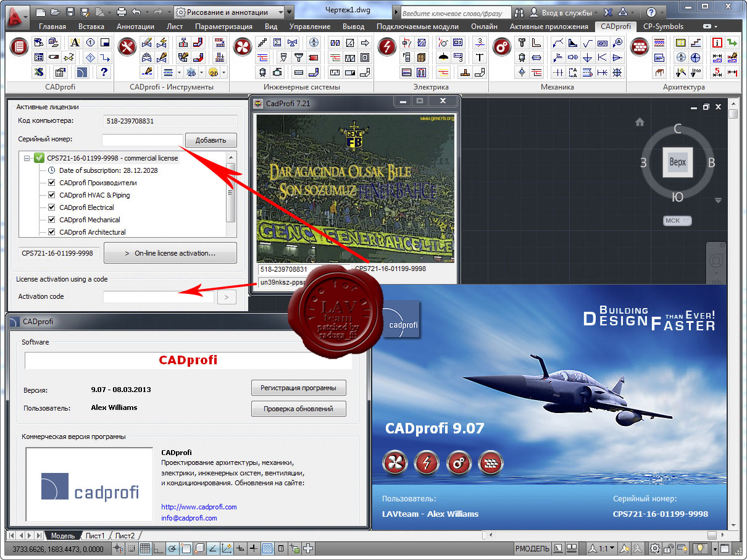
Task: Click the red info 'i' icon
Action: tap(717, 43)
